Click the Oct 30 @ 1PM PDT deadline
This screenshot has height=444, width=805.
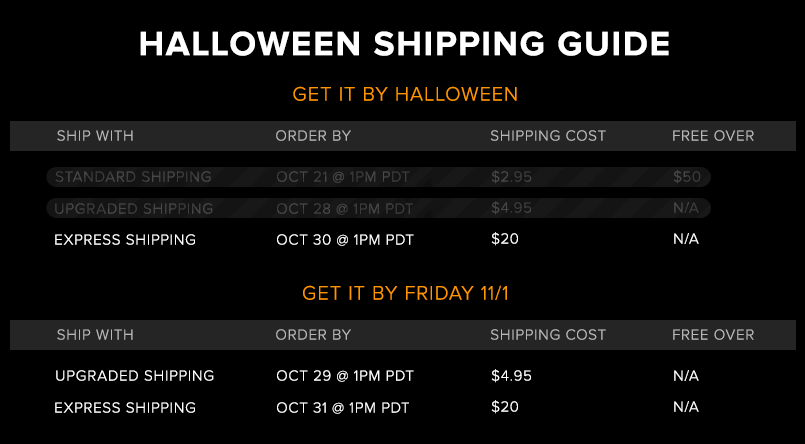[344, 240]
